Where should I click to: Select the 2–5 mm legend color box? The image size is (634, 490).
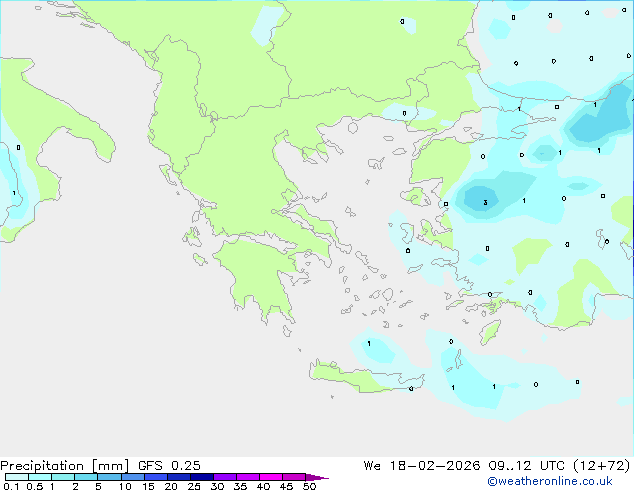(86, 477)
